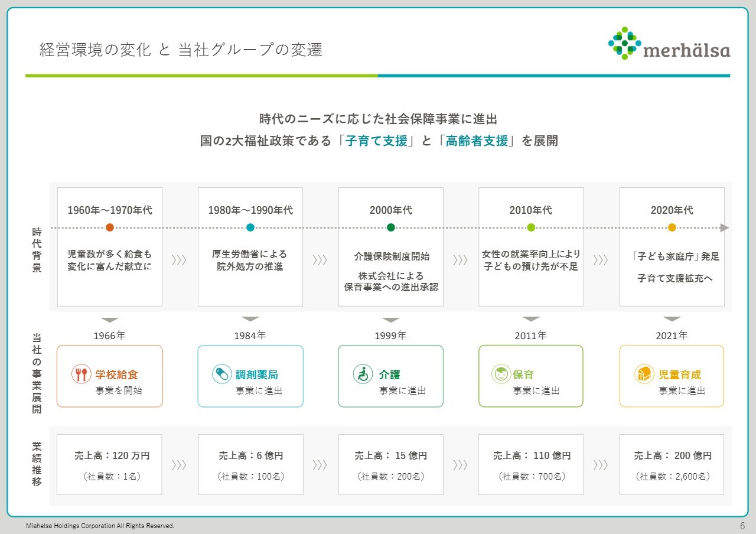Screen dimensions: 756x534
Task: Click the 売上高： 200 億円 figure
Action: [673, 456]
